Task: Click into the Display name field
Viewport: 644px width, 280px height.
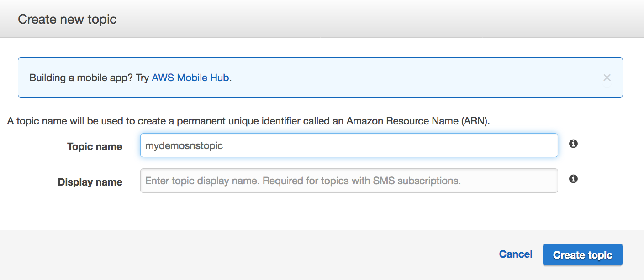Action: [x=348, y=181]
